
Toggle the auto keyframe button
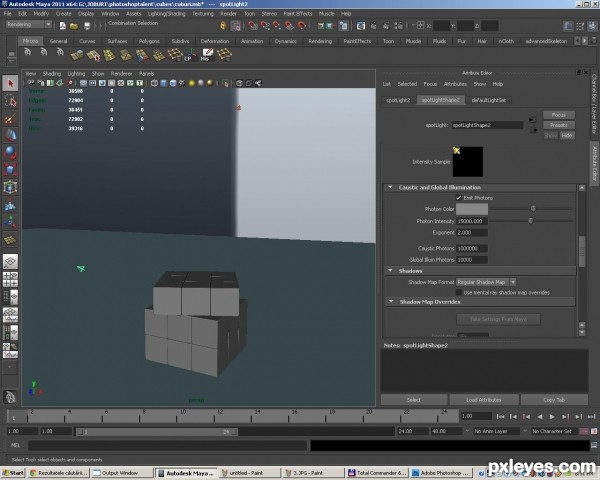584,431
